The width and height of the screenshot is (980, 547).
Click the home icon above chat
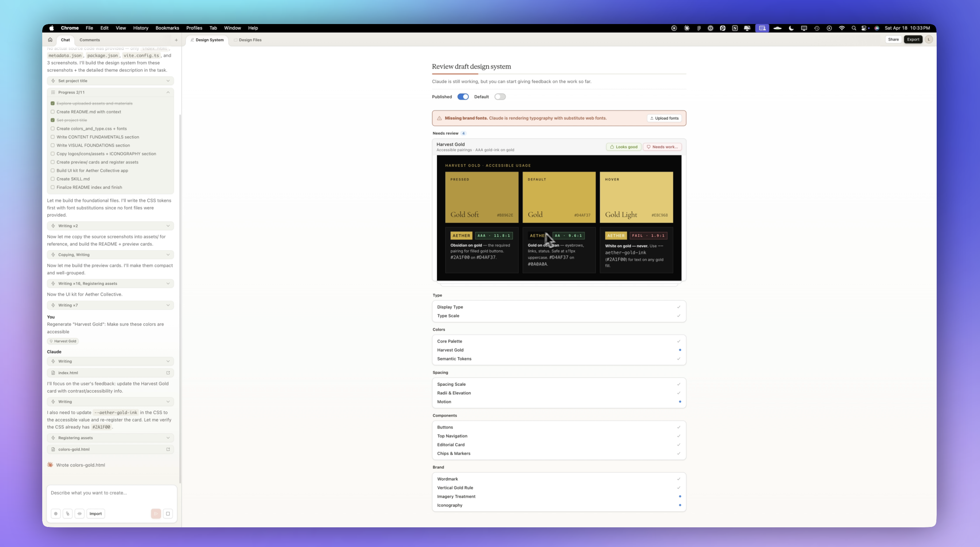click(x=50, y=40)
